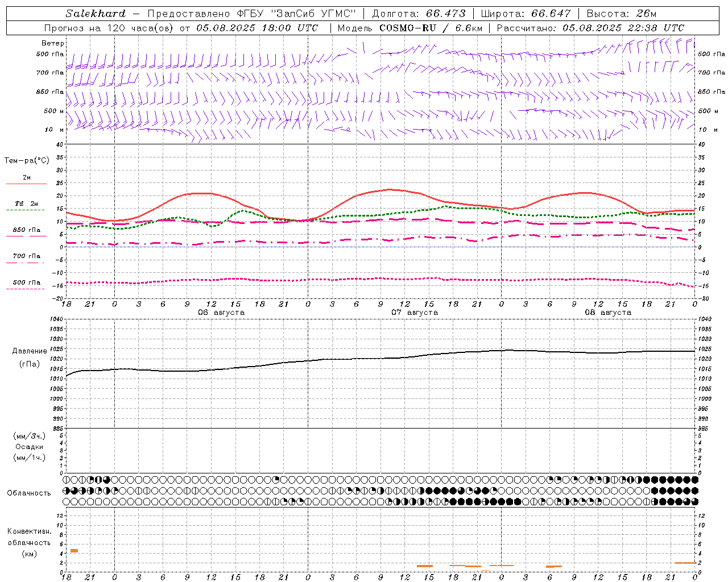Click the "Salekhard" station name in header

[96, 14]
